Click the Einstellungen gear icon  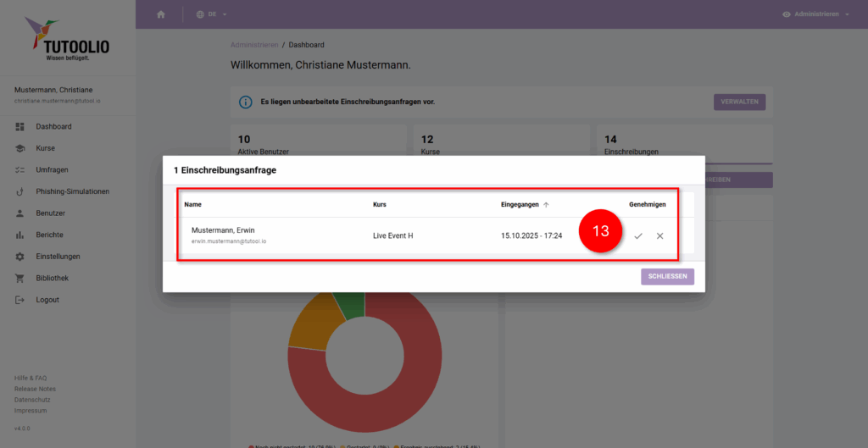pos(19,257)
